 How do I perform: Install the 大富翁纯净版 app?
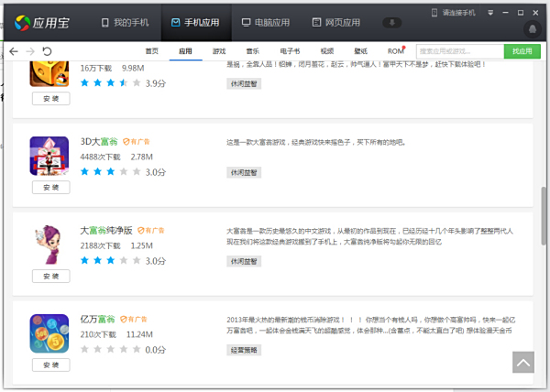click(x=50, y=276)
